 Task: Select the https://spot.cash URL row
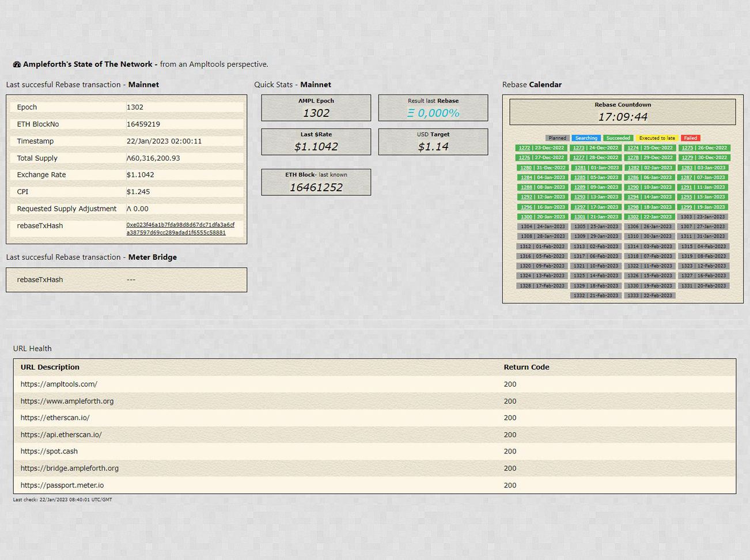(49, 451)
